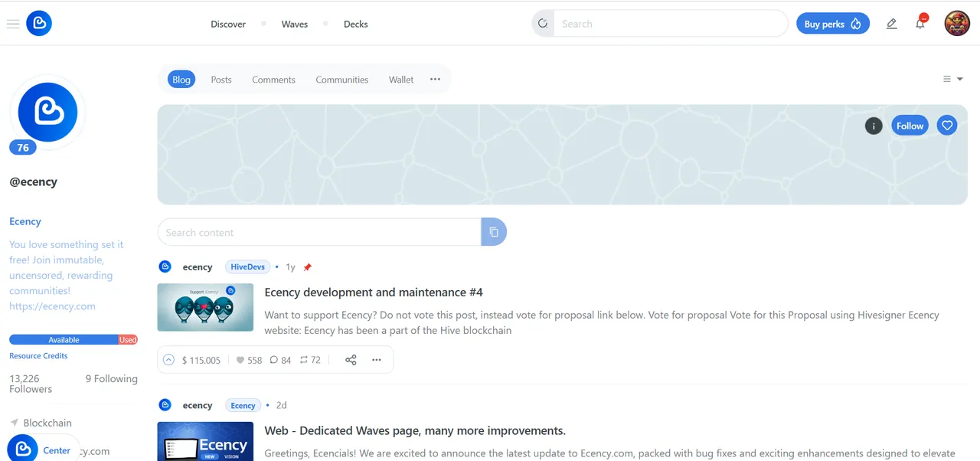Open the Communities tab
The height and width of the screenshot is (461, 980).
click(342, 79)
